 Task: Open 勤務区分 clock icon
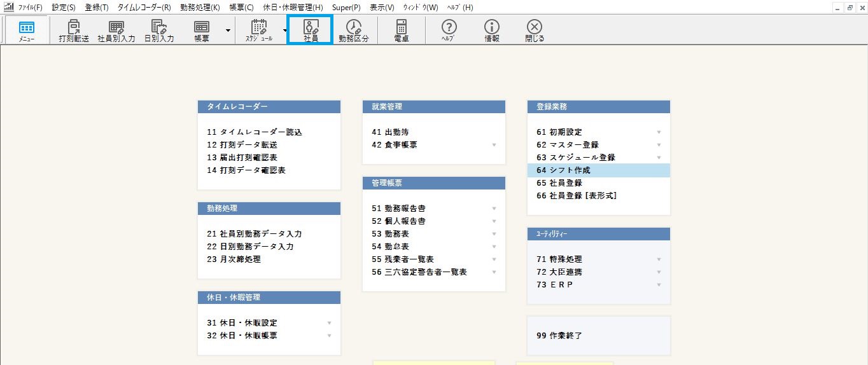coord(354,30)
